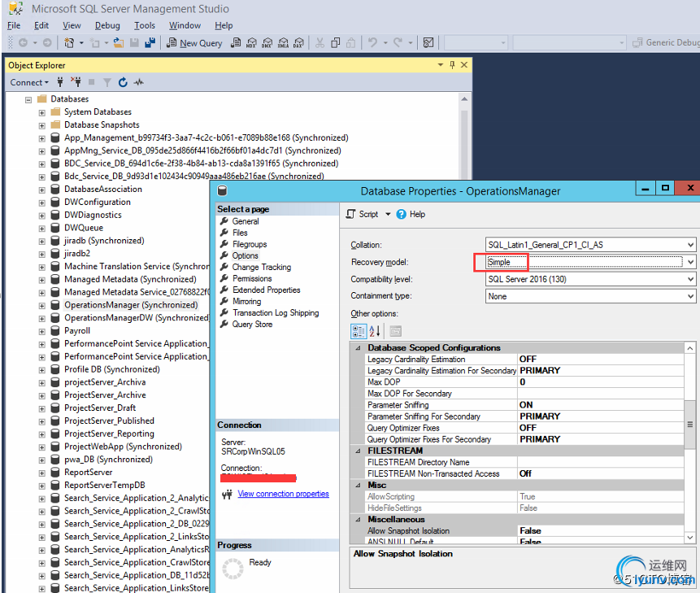Select the Change Tracking page
700x593 pixels.
point(262,267)
